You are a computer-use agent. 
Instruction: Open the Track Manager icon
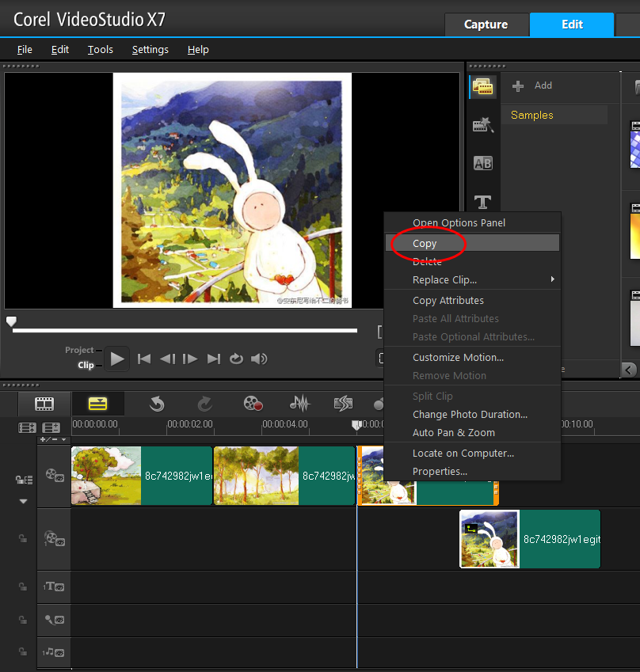click(x=51, y=427)
